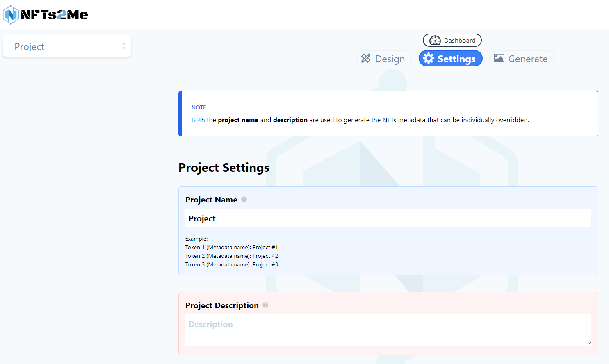Click the Generate picture icon
609x364 pixels.
499,58
